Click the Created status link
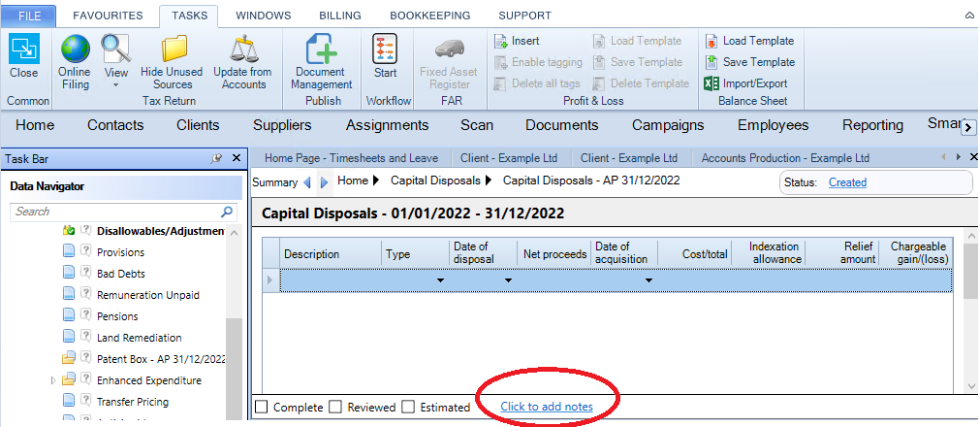This screenshot has width=980, height=427. (847, 182)
